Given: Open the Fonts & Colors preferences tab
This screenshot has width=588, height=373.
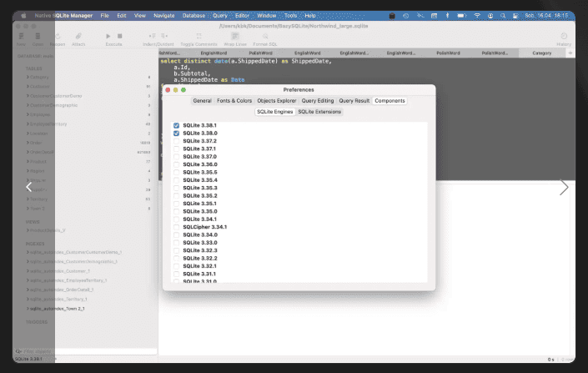Looking at the screenshot, I should (x=234, y=101).
